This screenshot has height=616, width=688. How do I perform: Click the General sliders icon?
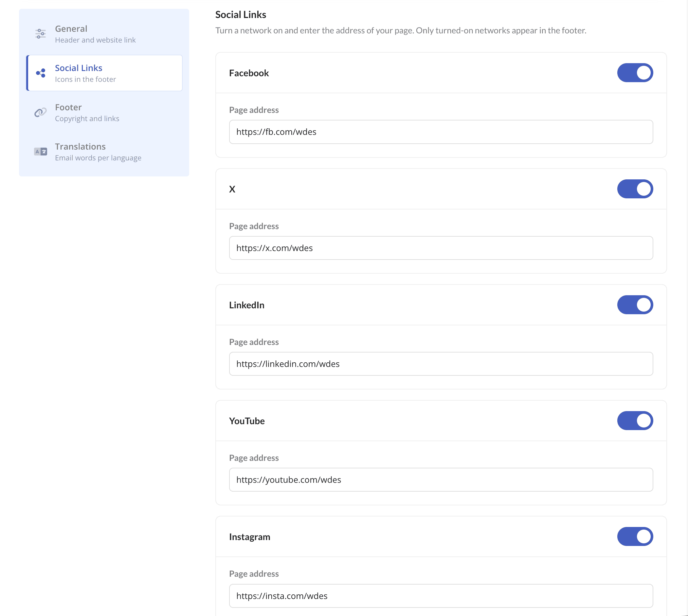[41, 34]
